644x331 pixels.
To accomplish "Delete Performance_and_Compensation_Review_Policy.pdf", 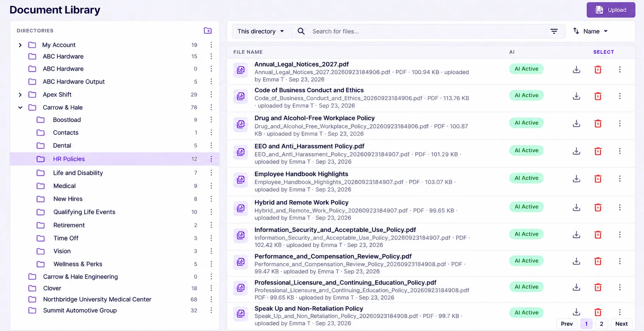I will point(598,261).
